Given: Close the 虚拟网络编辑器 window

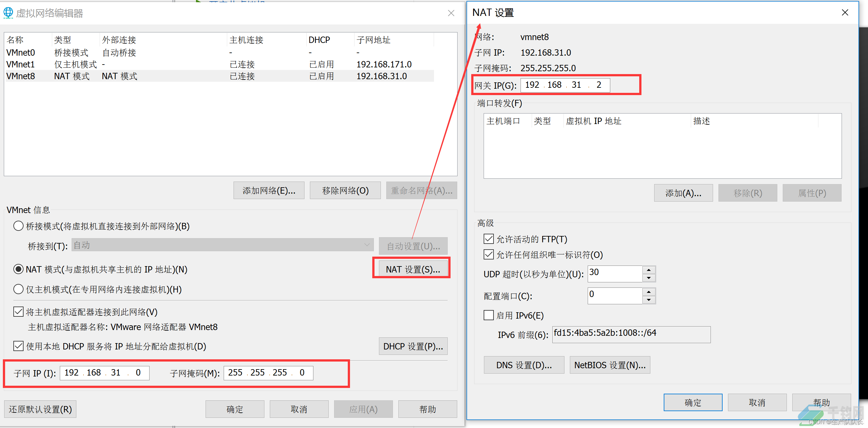Looking at the screenshot, I should [x=451, y=13].
